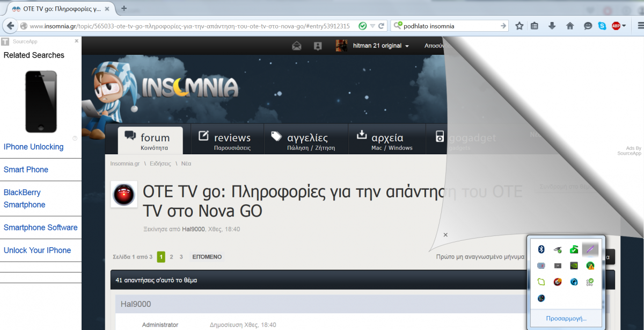
Task: Click the Hal9000 post author heading
Action: click(136, 304)
